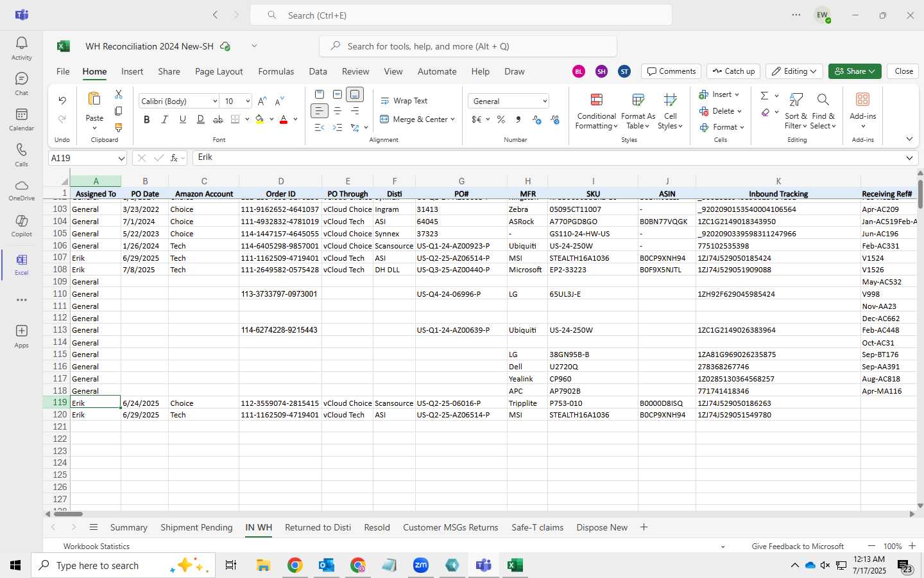Toggle Wrap Text
924x578 pixels.
coord(404,101)
